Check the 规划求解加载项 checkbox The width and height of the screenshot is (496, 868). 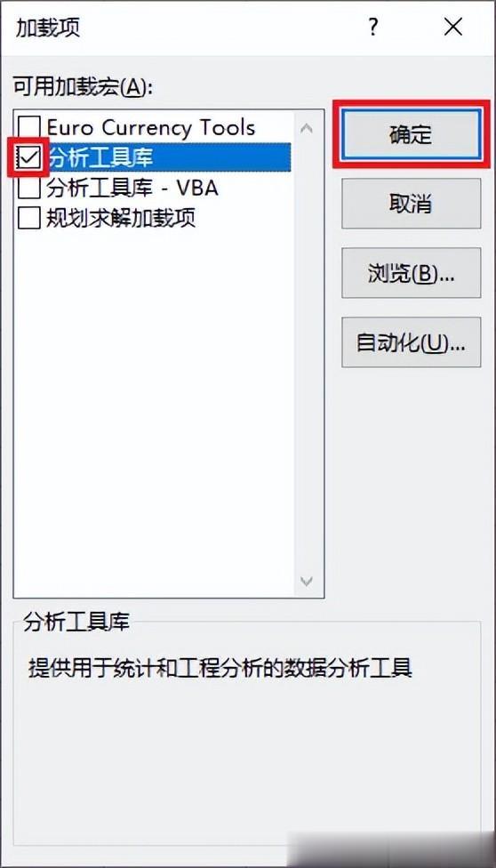pyautogui.click(x=29, y=218)
